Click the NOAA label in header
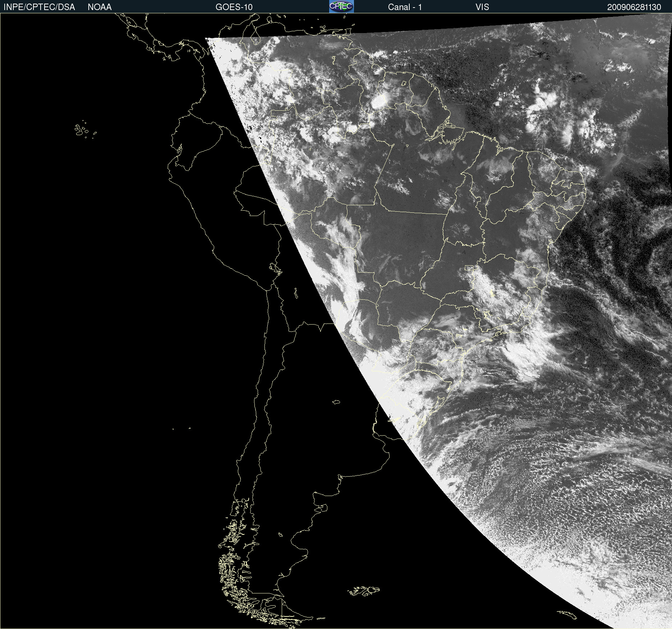672x629 pixels. pos(100,7)
